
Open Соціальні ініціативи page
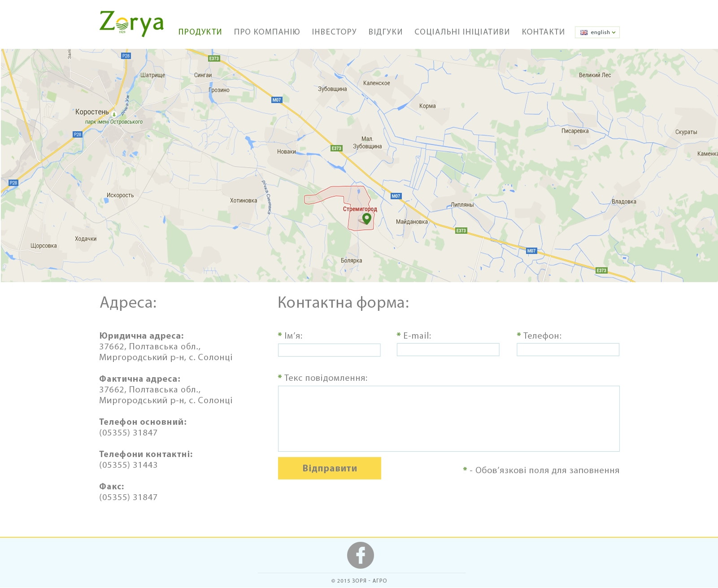coord(462,32)
